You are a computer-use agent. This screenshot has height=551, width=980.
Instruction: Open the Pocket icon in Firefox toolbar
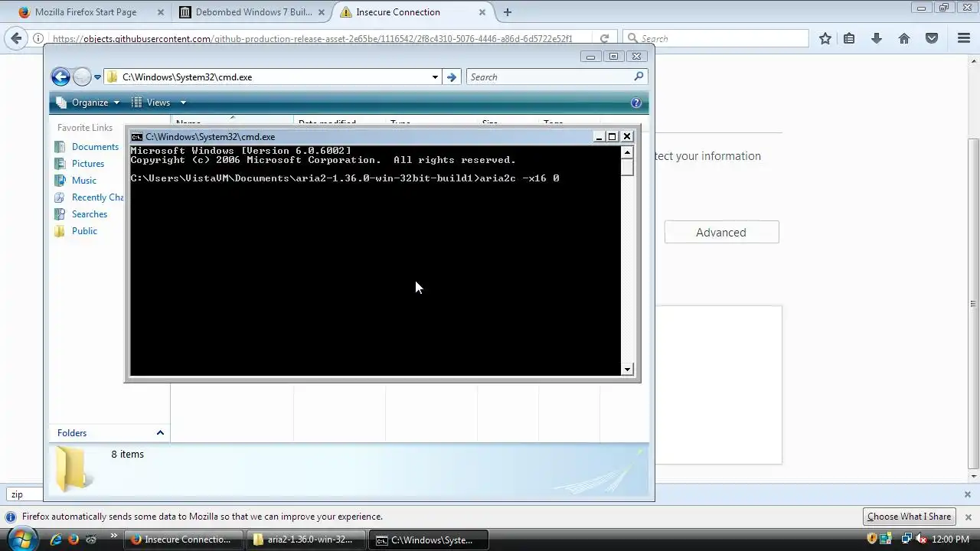click(932, 38)
